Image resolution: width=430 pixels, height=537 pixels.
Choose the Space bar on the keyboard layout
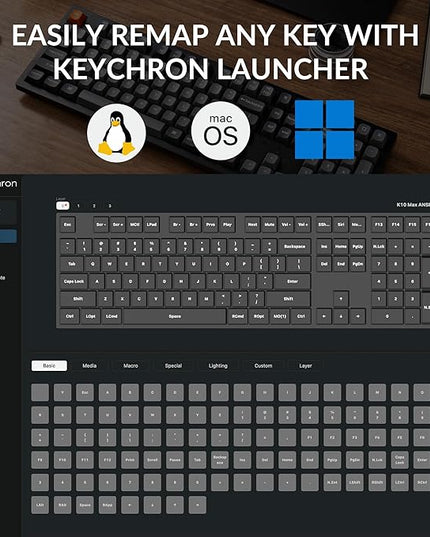tap(175, 316)
